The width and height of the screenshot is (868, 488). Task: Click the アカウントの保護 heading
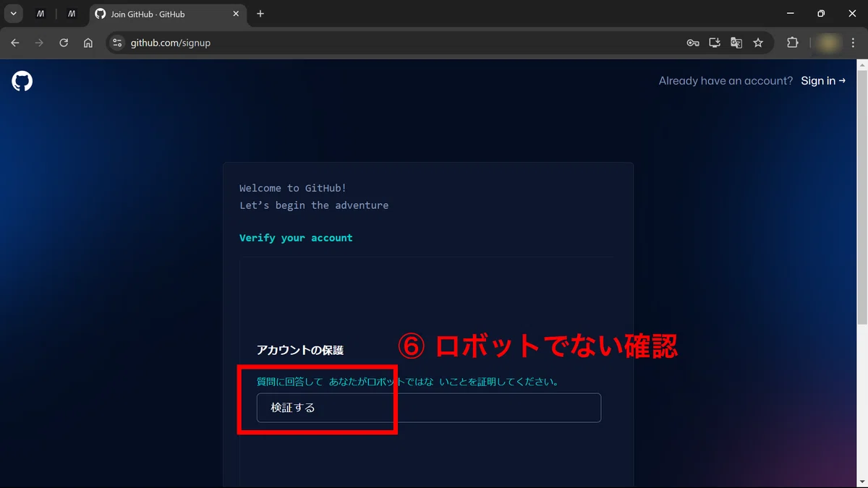coord(300,350)
